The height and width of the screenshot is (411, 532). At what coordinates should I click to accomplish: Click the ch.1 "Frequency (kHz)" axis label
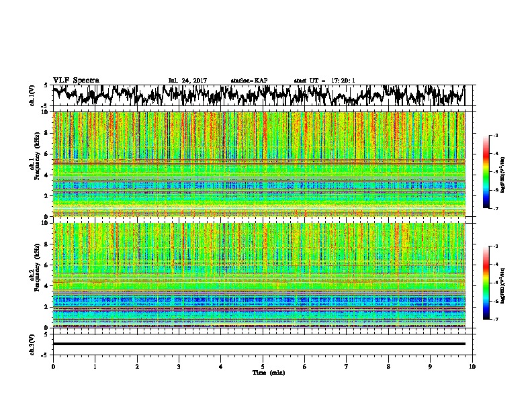click(37, 156)
